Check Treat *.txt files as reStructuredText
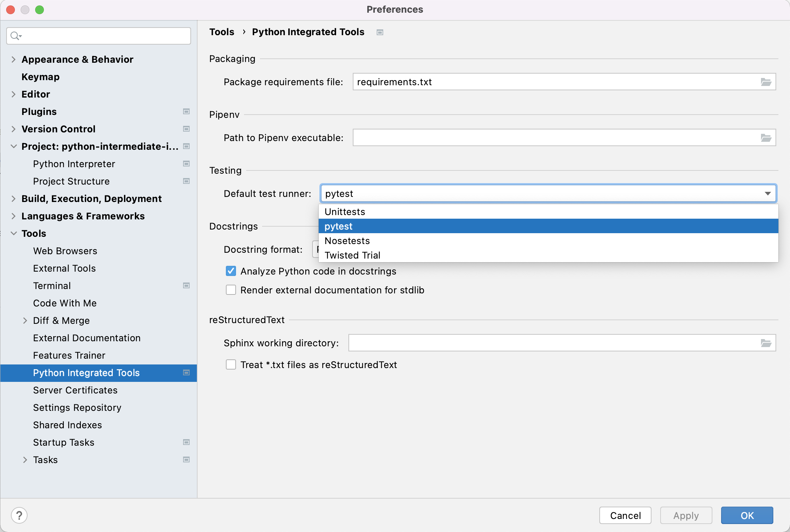This screenshot has width=790, height=532. (231, 364)
